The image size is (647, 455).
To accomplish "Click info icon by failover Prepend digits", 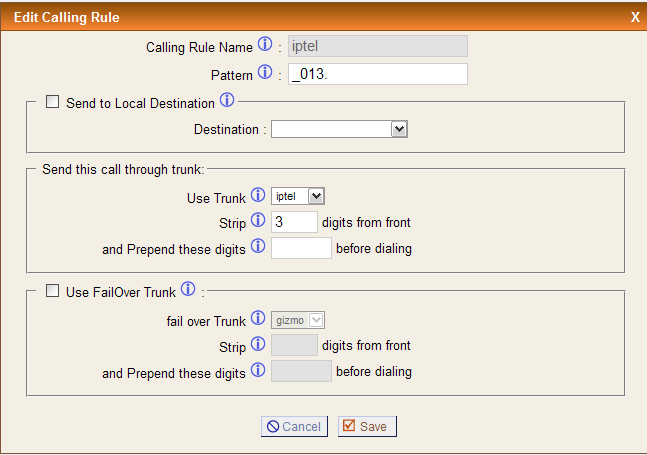I will coord(258,370).
